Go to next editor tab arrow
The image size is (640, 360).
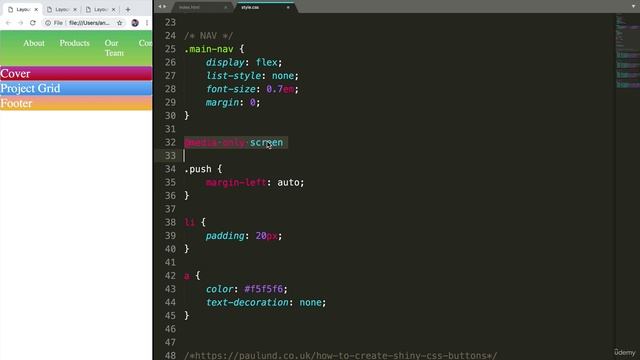tap(164, 7)
